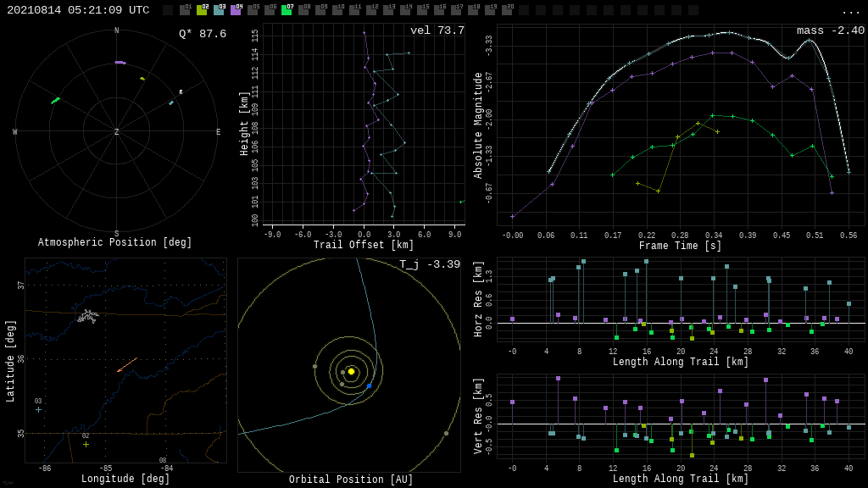Select the gray station 01 box
The width and height of the screenshot is (868, 488).
[x=185, y=10]
